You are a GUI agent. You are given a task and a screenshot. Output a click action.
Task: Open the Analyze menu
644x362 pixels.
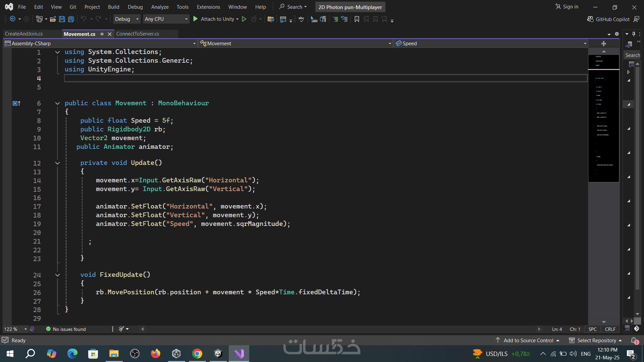pyautogui.click(x=160, y=7)
